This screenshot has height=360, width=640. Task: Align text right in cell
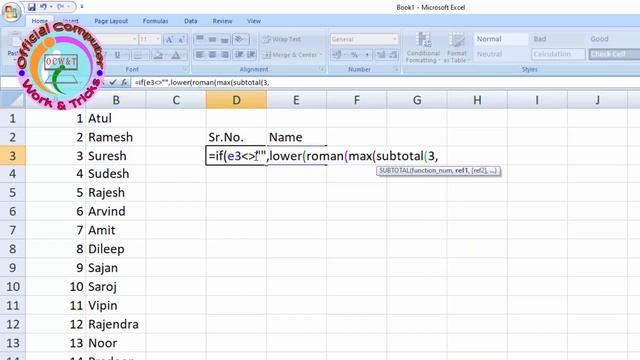[224, 55]
